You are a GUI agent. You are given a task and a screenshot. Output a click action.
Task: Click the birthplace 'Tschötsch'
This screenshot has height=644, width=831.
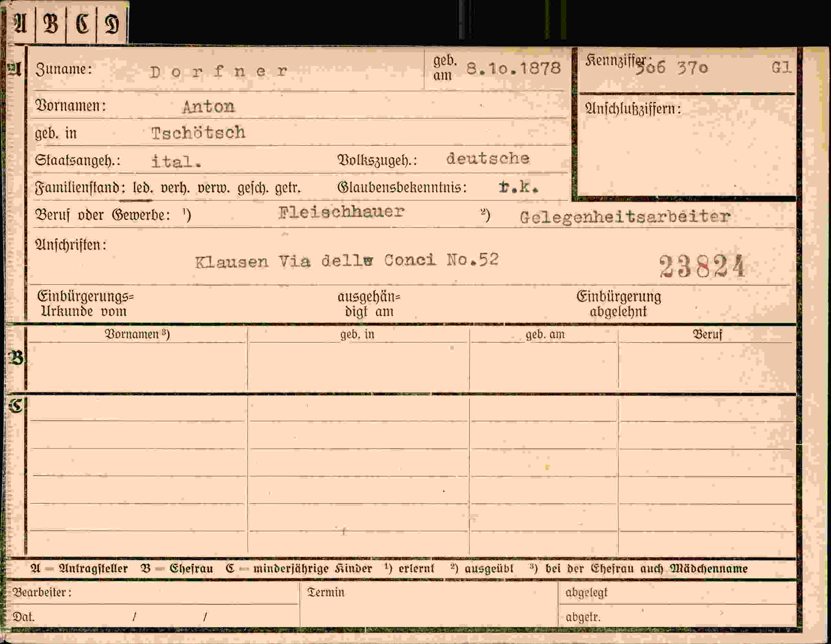(x=198, y=133)
